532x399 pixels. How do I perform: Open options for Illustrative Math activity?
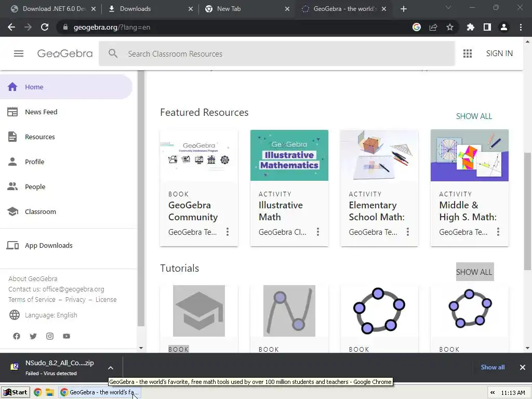point(318,232)
